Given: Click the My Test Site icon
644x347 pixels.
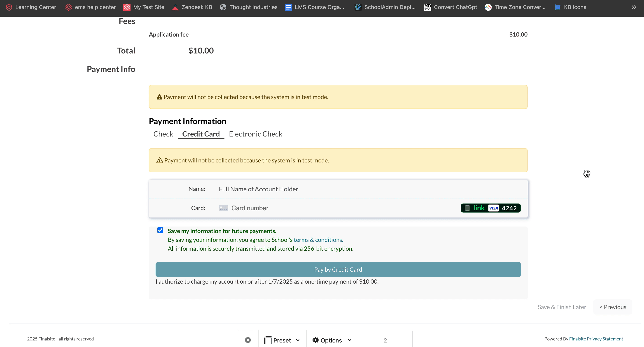Looking at the screenshot, I should click(x=126, y=6).
